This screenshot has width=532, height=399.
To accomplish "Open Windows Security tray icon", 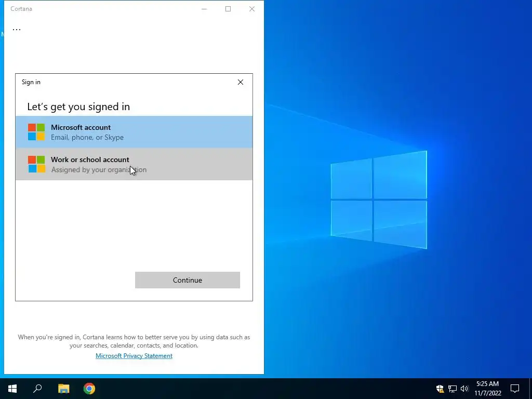I will pyautogui.click(x=440, y=389).
